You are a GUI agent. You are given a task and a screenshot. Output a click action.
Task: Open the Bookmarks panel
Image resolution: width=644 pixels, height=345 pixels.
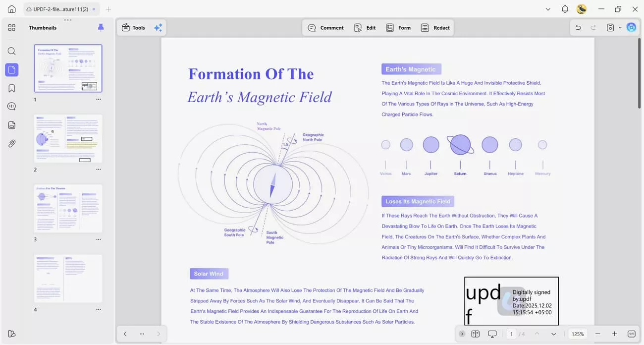11,88
